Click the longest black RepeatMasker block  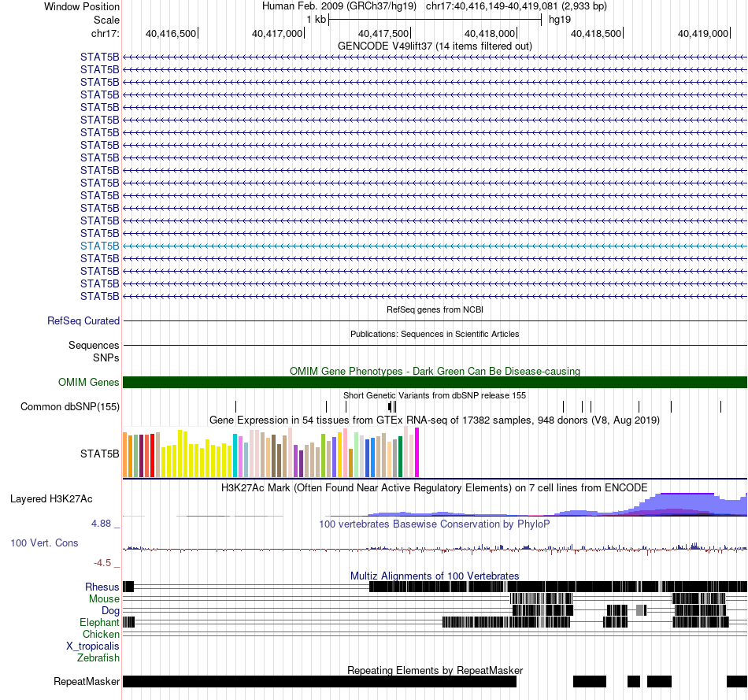tap(320, 681)
